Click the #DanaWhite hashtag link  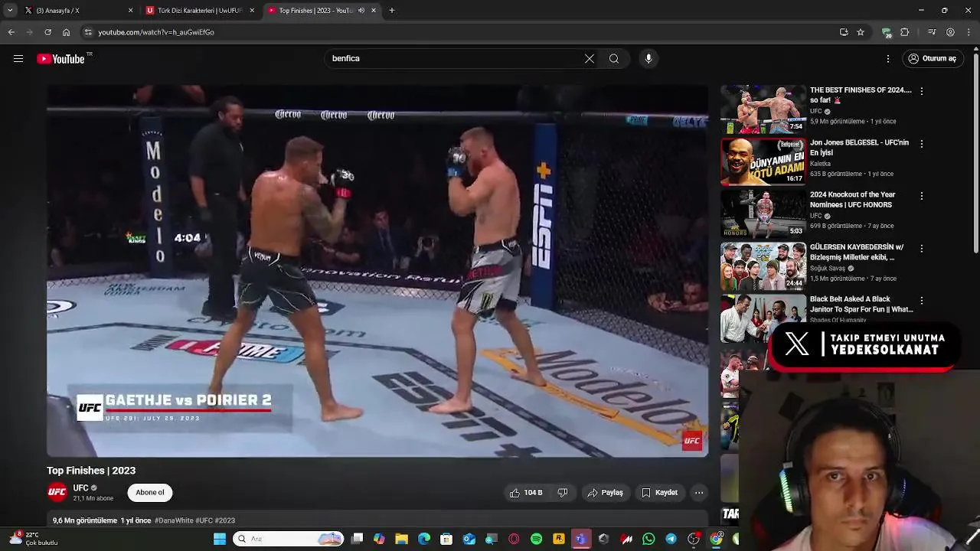click(174, 520)
